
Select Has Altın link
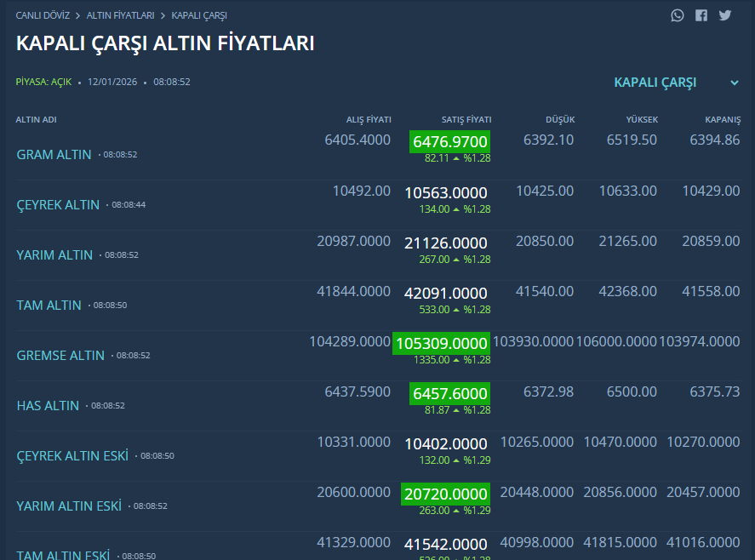point(48,405)
